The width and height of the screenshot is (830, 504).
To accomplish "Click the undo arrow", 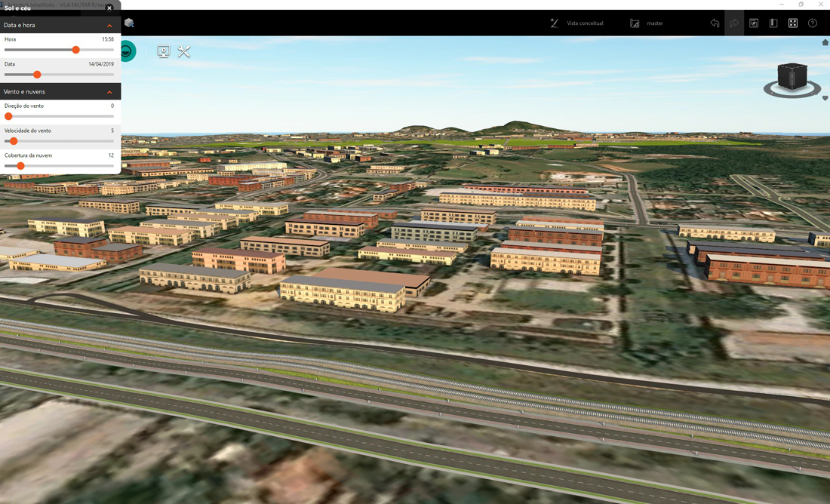I will (x=715, y=23).
